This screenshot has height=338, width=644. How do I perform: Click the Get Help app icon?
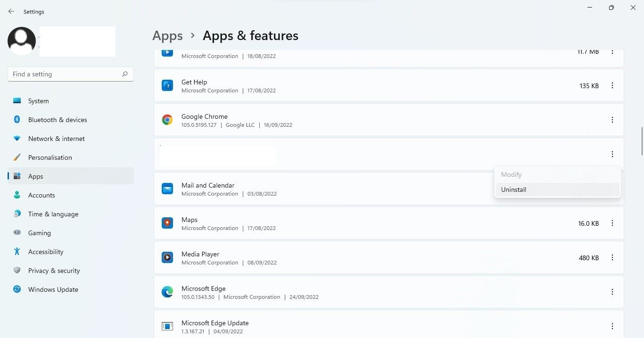pos(167,85)
